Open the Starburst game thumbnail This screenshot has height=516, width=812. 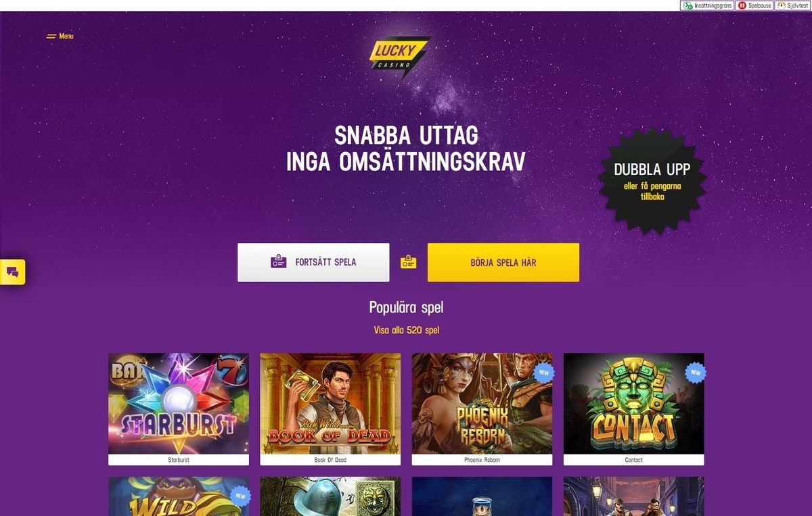(x=179, y=409)
